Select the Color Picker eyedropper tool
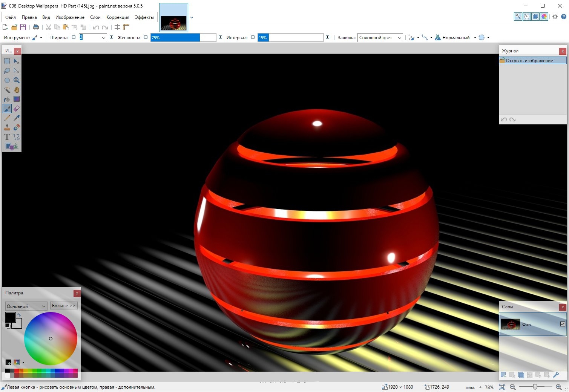 point(17,118)
